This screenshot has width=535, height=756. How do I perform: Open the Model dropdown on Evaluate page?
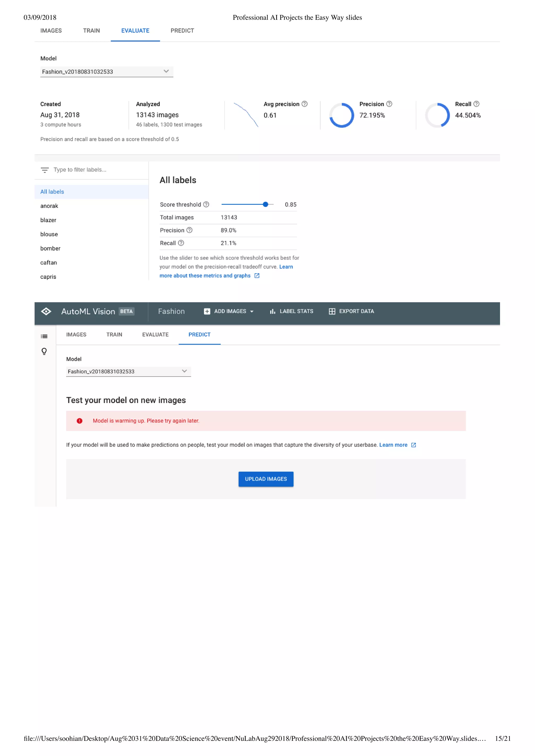point(107,72)
